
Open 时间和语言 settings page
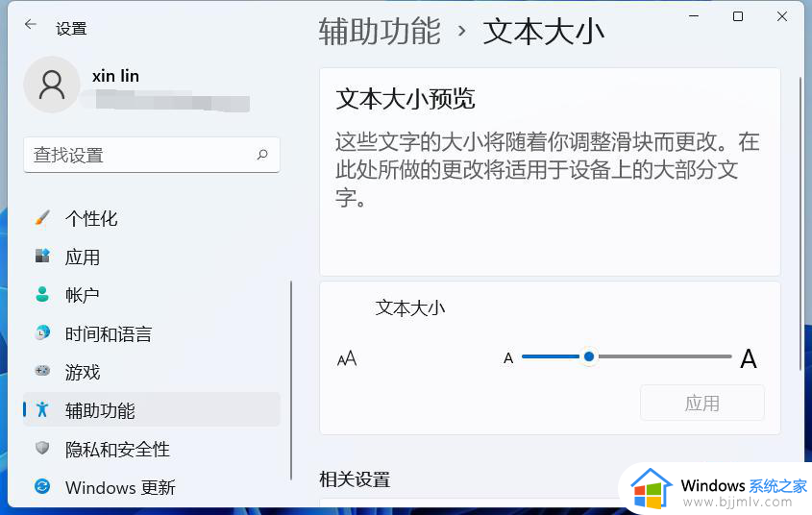[x=152, y=333]
